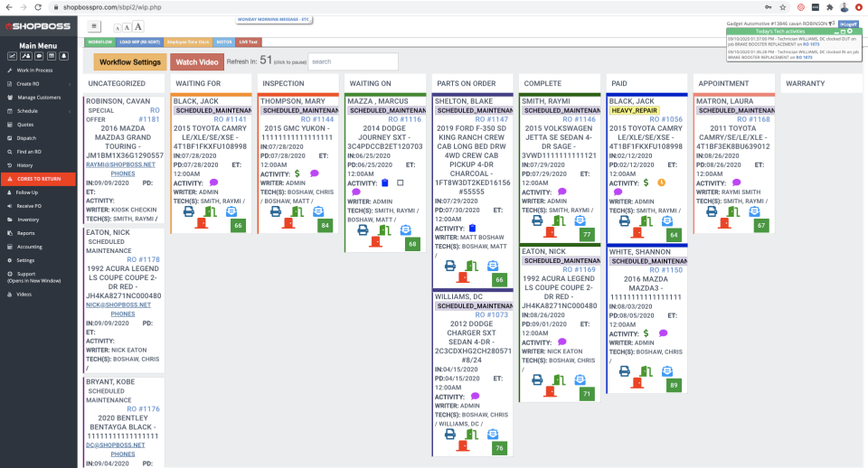Click email envelope icon on RO #1141 card

pos(231,211)
